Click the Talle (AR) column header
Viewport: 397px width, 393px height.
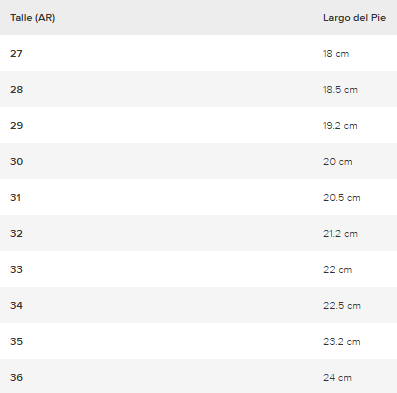pyautogui.click(x=32, y=18)
